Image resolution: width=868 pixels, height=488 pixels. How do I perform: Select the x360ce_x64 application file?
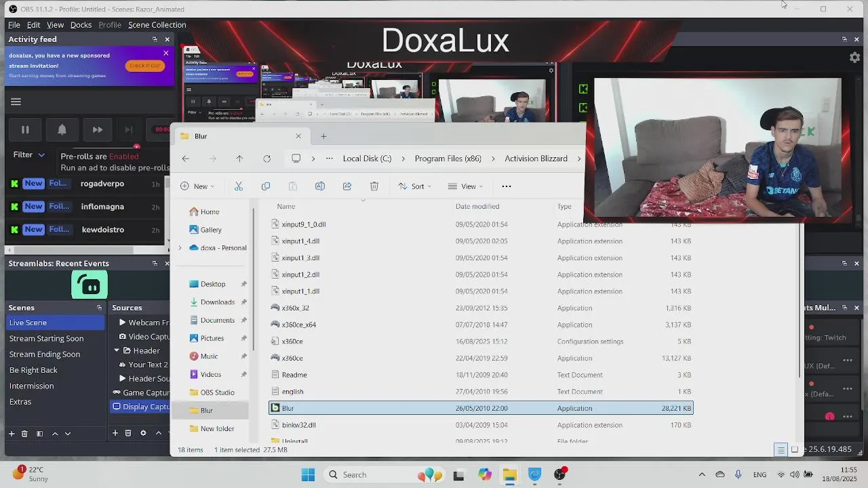(481, 325)
